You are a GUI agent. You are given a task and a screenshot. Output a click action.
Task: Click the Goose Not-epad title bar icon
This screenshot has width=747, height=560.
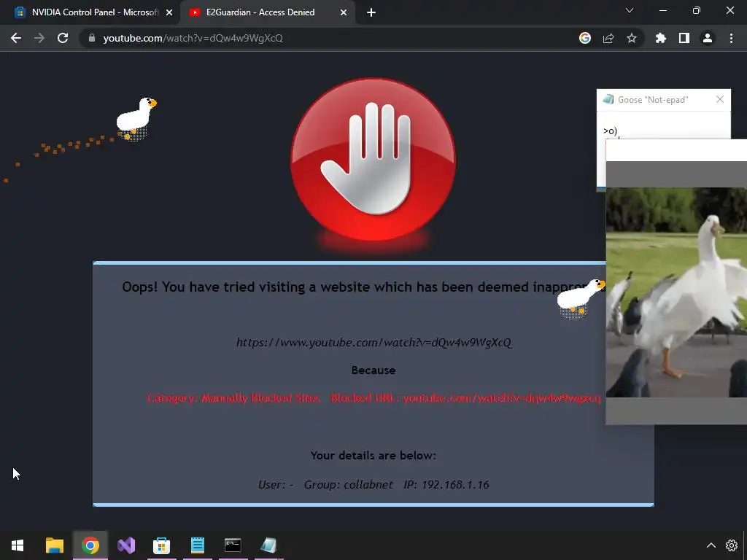click(x=608, y=99)
